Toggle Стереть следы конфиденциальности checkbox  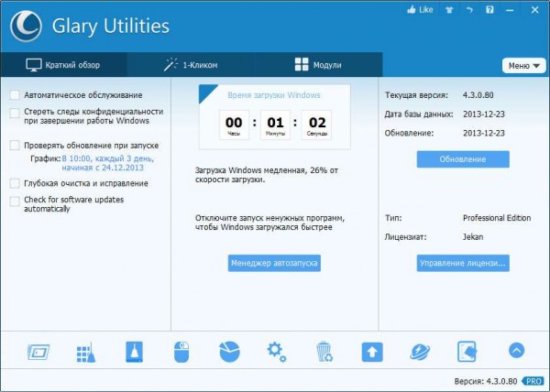point(15,114)
